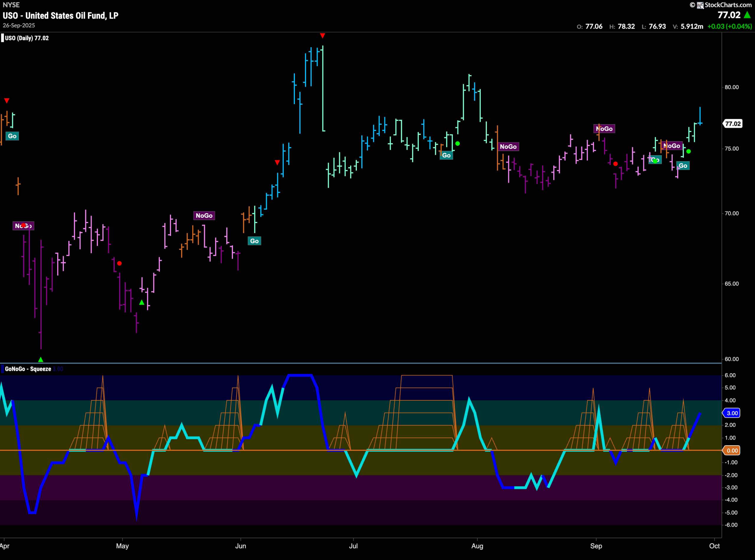Click the red down triangle in mid-June rally
The image size is (755, 560).
[277, 163]
